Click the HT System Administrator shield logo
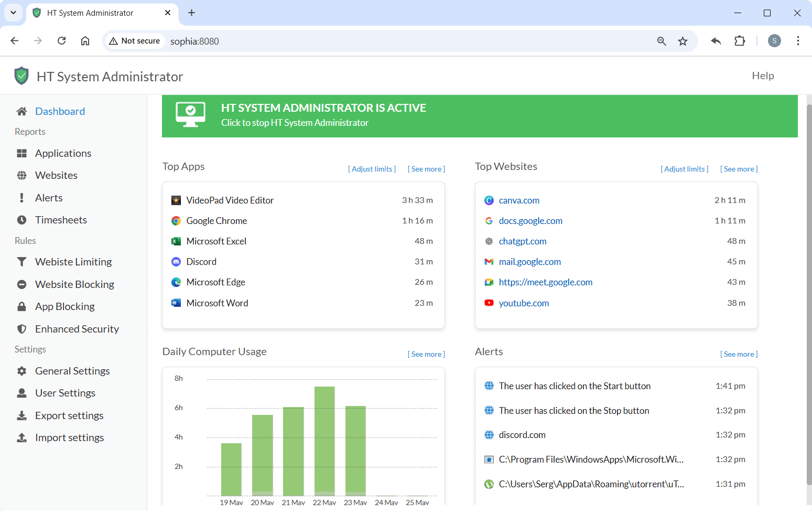The width and height of the screenshot is (812, 513). coord(21,76)
